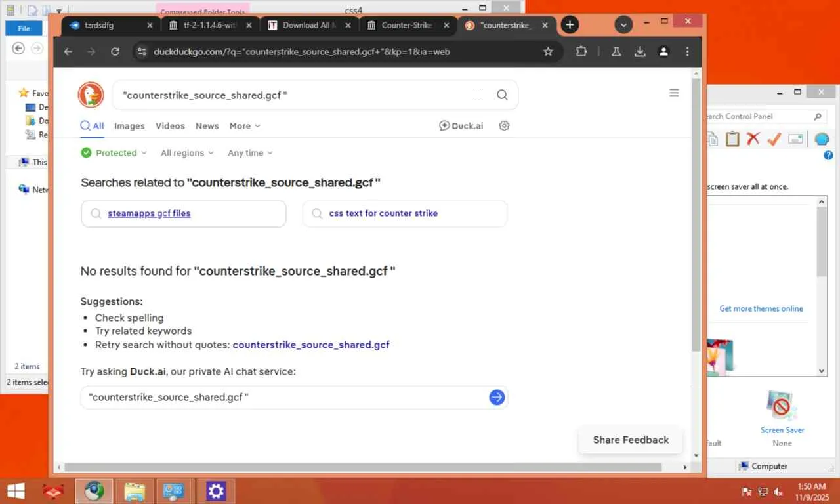Image resolution: width=840 pixels, height=504 pixels.
Task: Select the All search results tab
Action: 92,126
